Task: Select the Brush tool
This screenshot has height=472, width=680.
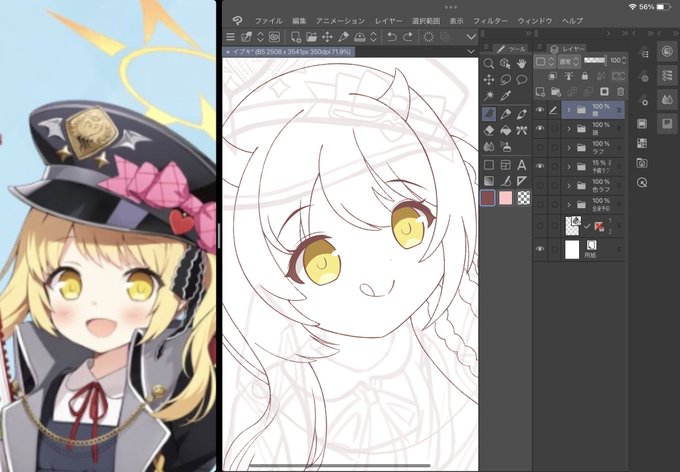Action: coord(522,114)
